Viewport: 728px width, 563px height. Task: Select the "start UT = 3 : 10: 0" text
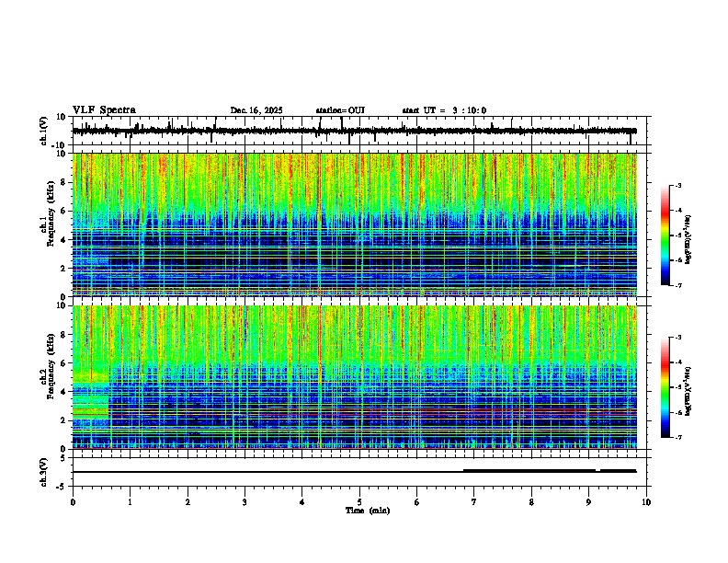click(x=444, y=110)
